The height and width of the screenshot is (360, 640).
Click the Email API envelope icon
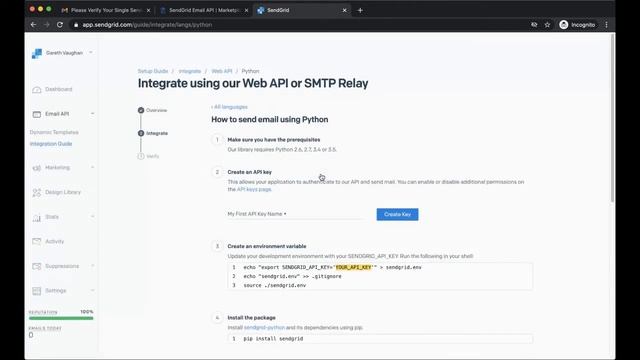pos(37,114)
